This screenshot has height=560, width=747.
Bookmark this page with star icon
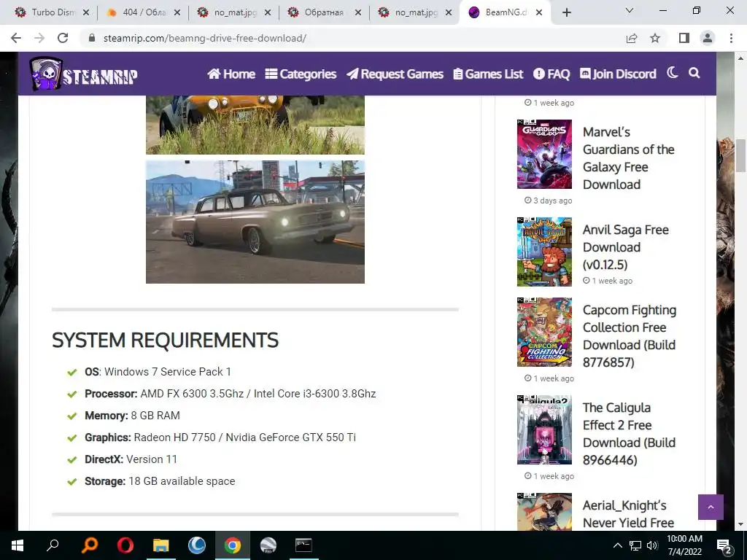[x=655, y=38]
